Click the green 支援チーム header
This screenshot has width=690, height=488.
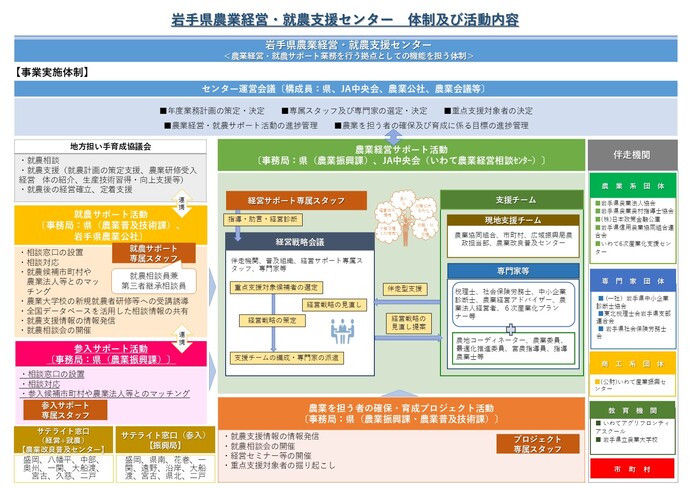point(512,200)
